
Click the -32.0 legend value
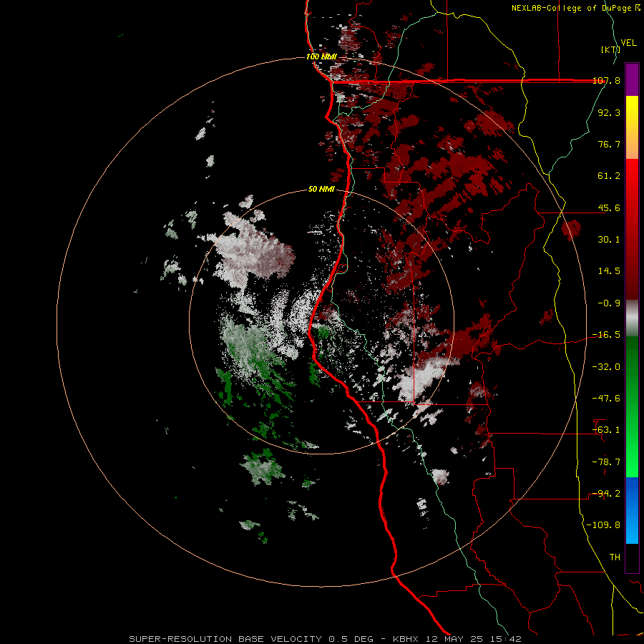(x=606, y=367)
